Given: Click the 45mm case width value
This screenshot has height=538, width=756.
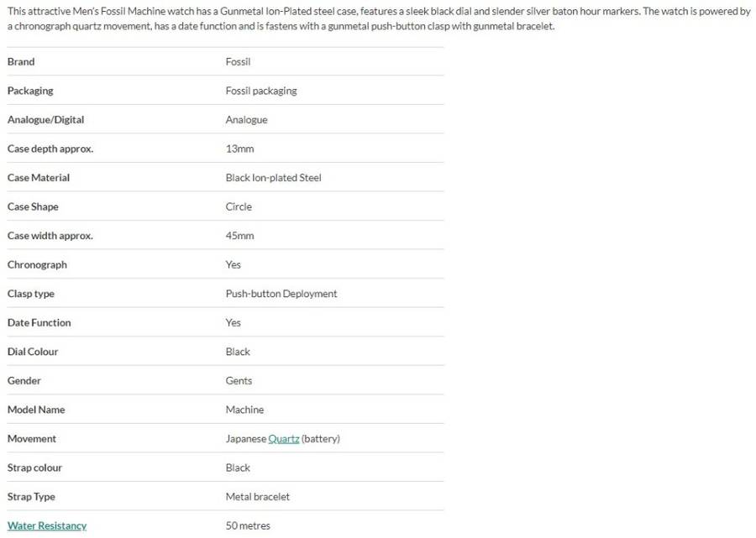Looking at the screenshot, I should (x=239, y=236).
